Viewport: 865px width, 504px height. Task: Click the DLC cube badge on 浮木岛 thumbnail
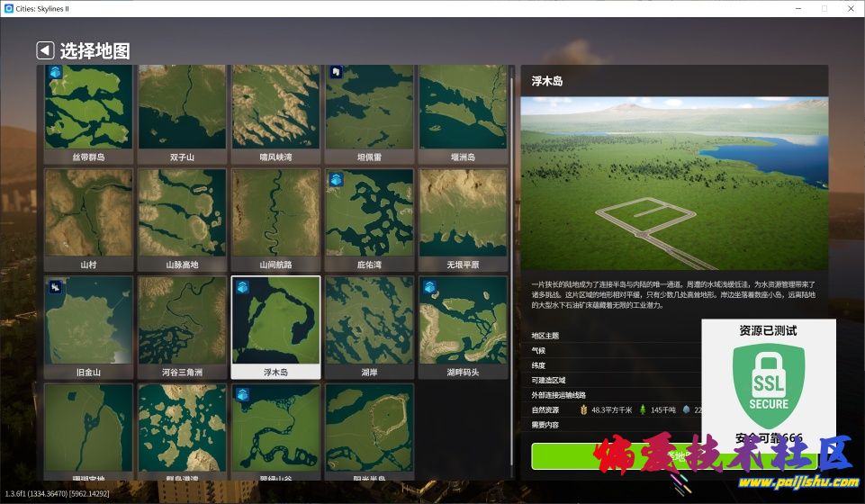242,287
